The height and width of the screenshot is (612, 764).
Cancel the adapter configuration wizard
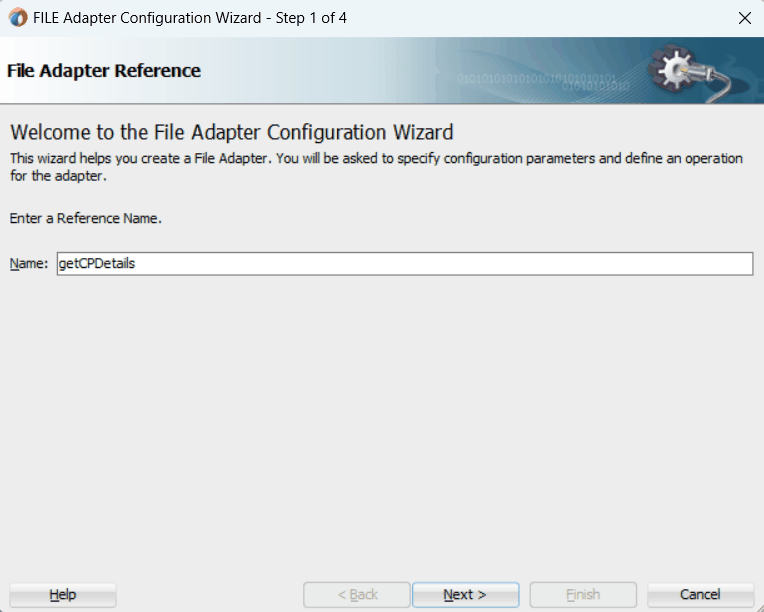tap(700, 594)
